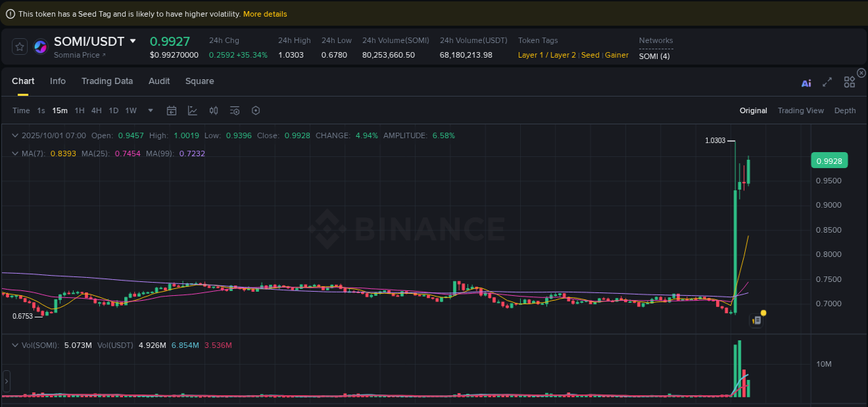Collapse the MA indicators row
Image resolution: width=868 pixels, height=407 pixels.
15,152
